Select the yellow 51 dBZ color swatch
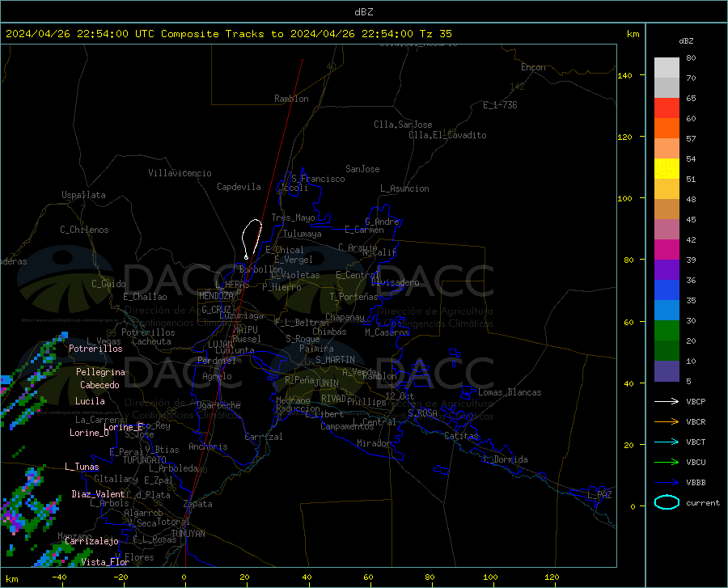 coord(667,169)
